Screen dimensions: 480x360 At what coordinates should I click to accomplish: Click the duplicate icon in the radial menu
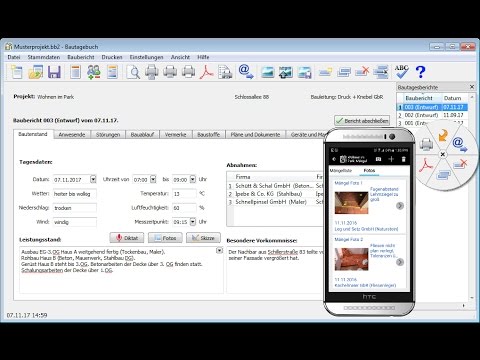pos(443,175)
